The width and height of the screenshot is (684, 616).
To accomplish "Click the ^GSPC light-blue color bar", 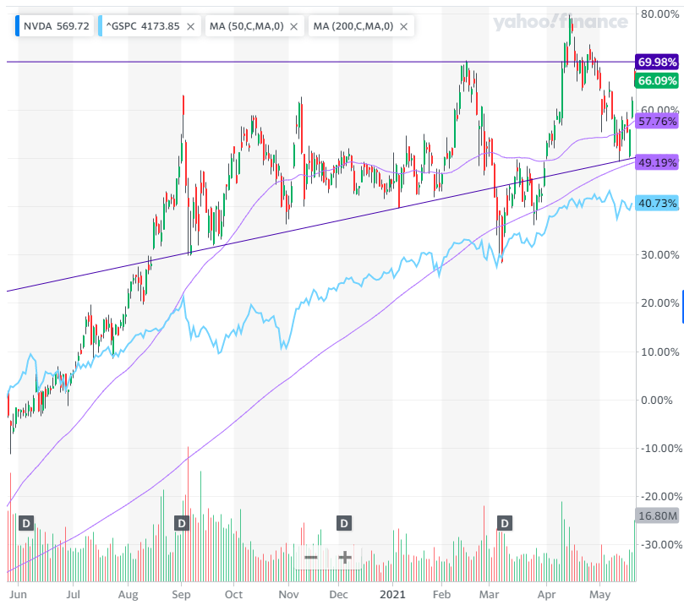I will coord(101,26).
